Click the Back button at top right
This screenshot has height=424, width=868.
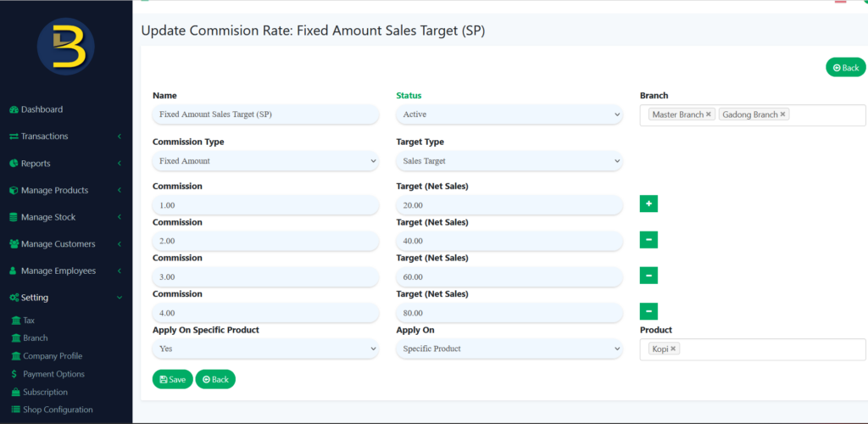point(845,68)
